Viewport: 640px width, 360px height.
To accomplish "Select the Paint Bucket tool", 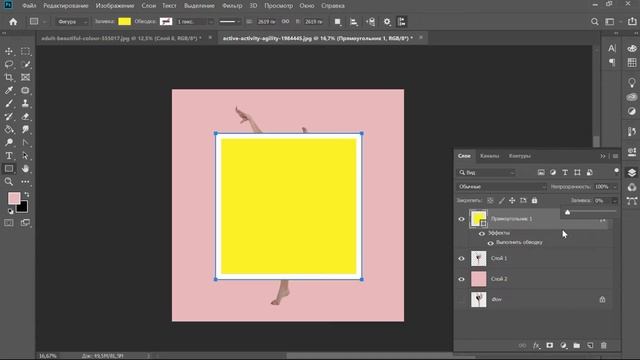I will point(9,129).
